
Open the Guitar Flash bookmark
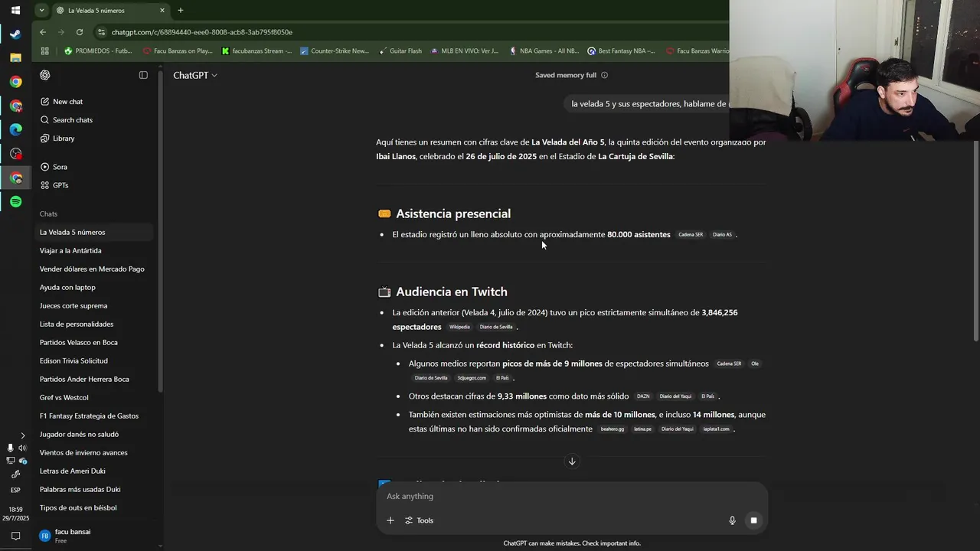click(400, 51)
